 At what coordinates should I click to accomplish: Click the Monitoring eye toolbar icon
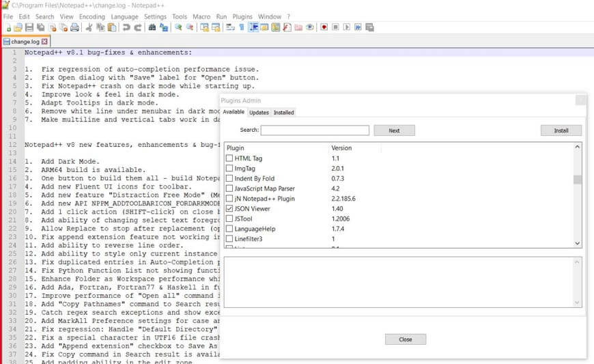click(309, 27)
